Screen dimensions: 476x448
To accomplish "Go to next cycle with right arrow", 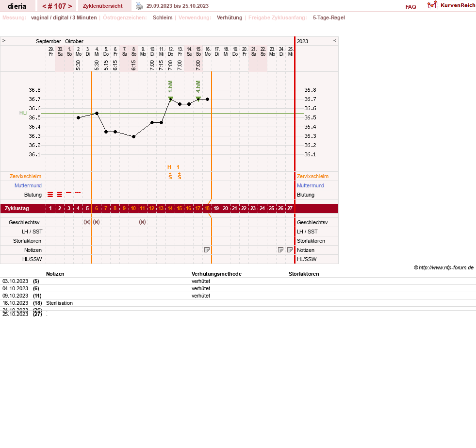I will (70, 6).
